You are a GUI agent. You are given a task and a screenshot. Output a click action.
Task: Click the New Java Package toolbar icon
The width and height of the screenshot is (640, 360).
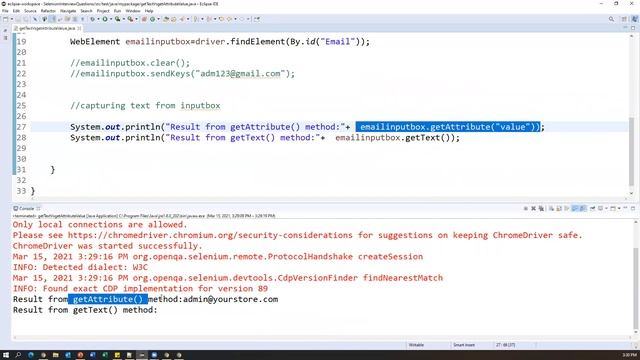[144, 19]
